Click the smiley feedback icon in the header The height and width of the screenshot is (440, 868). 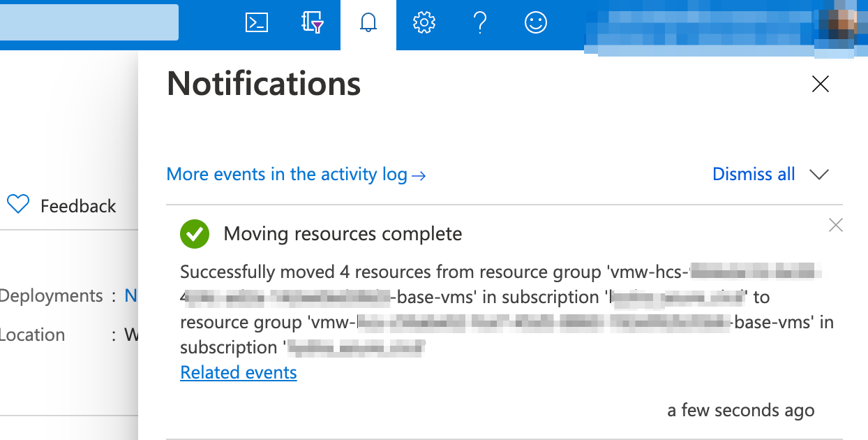(x=535, y=23)
